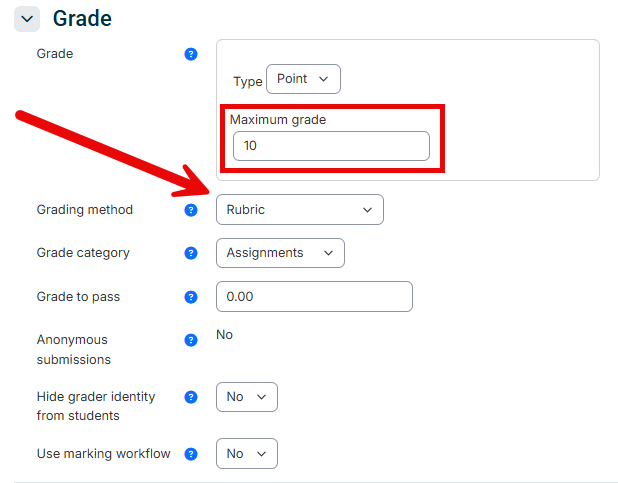Click the Use marking workflow label
This screenshot has height=483, width=618.
104,454
